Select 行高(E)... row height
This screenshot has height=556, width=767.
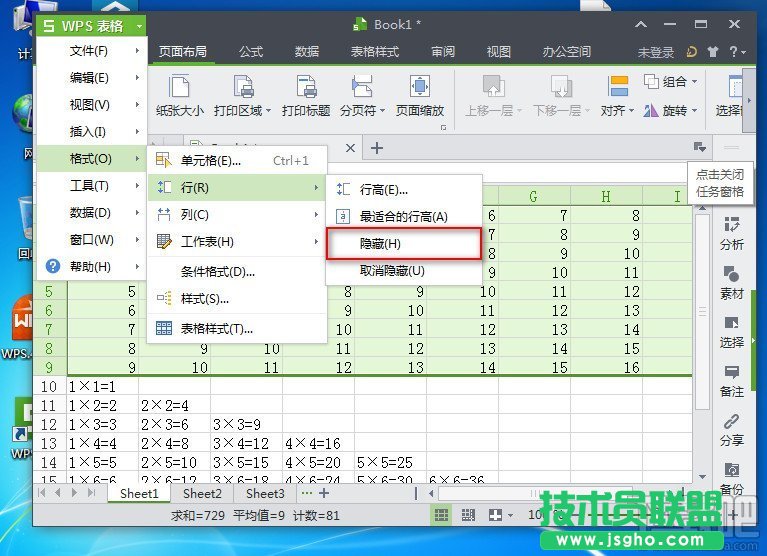[x=404, y=190]
